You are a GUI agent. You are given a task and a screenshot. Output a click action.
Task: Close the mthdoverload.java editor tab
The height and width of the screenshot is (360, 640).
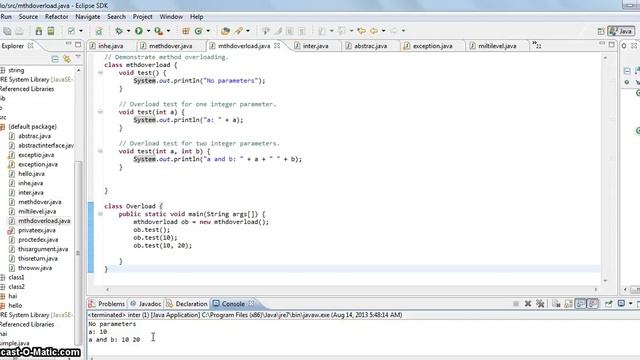coord(277,46)
